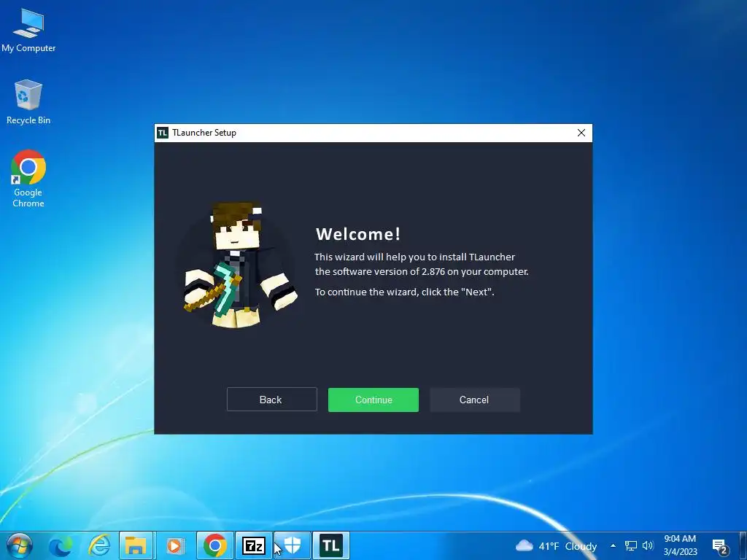This screenshot has width=747, height=560.
Task: Switch to Google Chrome in the taskbar
Action: [x=215, y=545]
